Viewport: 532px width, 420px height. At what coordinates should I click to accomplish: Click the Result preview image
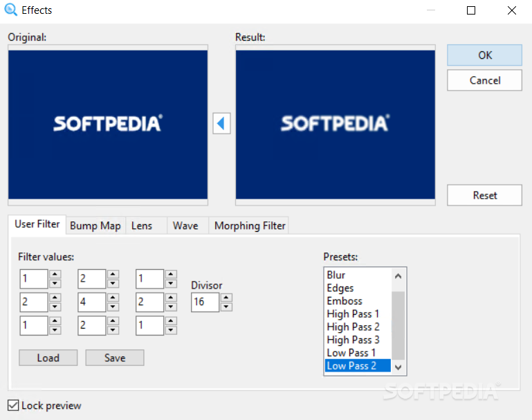pos(336,125)
